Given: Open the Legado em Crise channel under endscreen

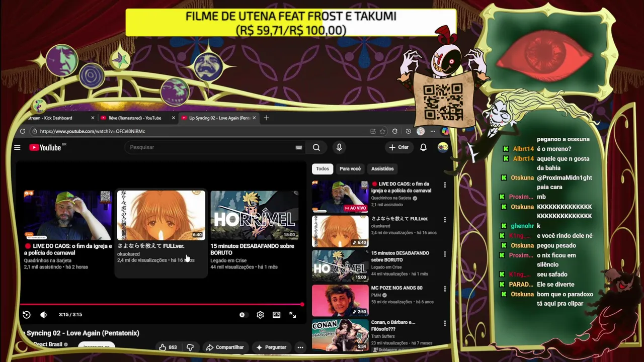Looking at the screenshot, I should point(228,260).
